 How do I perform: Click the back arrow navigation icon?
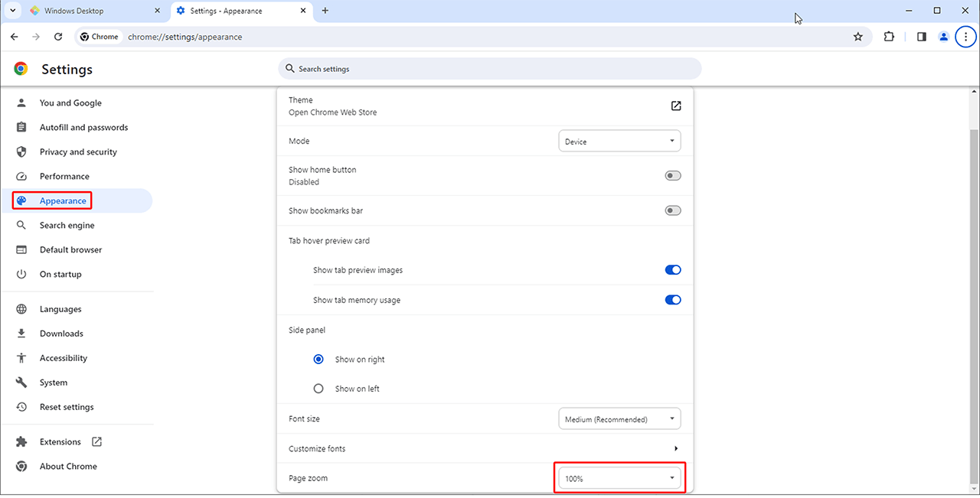(15, 37)
